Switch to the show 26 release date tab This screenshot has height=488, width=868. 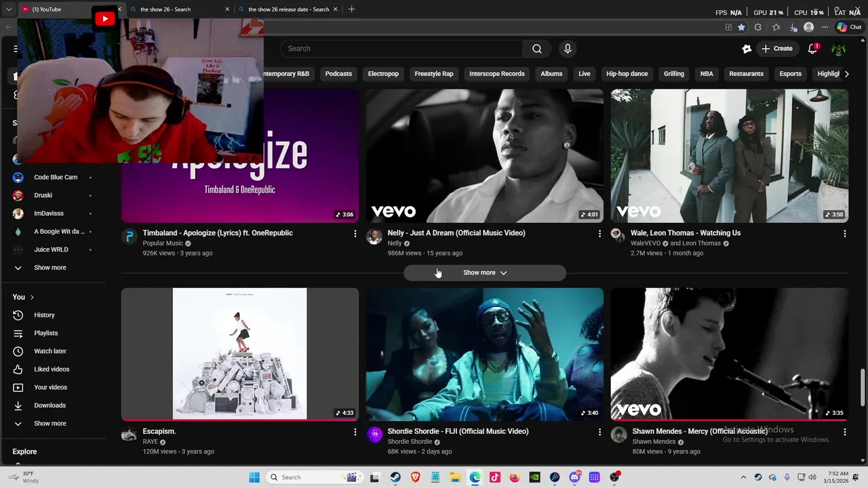click(288, 9)
